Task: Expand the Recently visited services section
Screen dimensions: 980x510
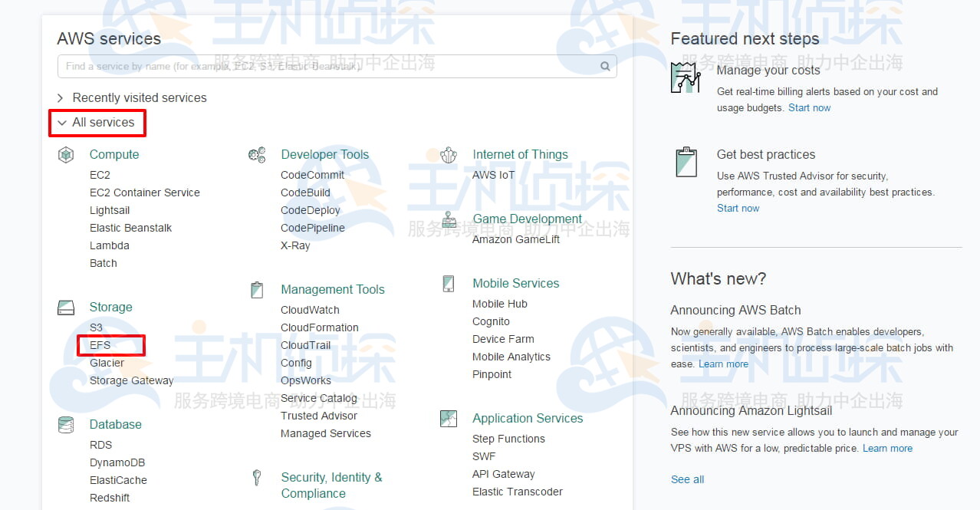Action: click(x=139, y=97)
